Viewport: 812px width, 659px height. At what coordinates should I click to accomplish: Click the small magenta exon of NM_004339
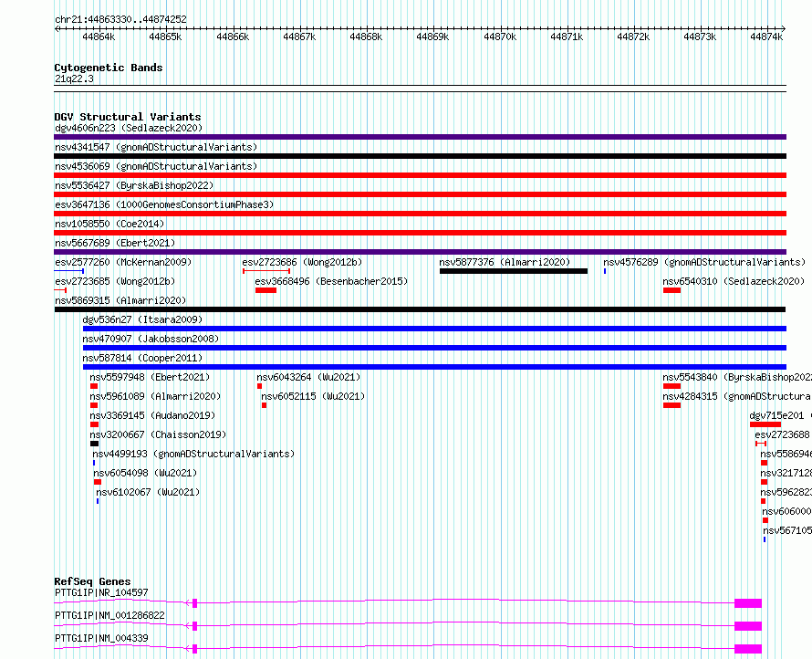(x=194, y=649)
